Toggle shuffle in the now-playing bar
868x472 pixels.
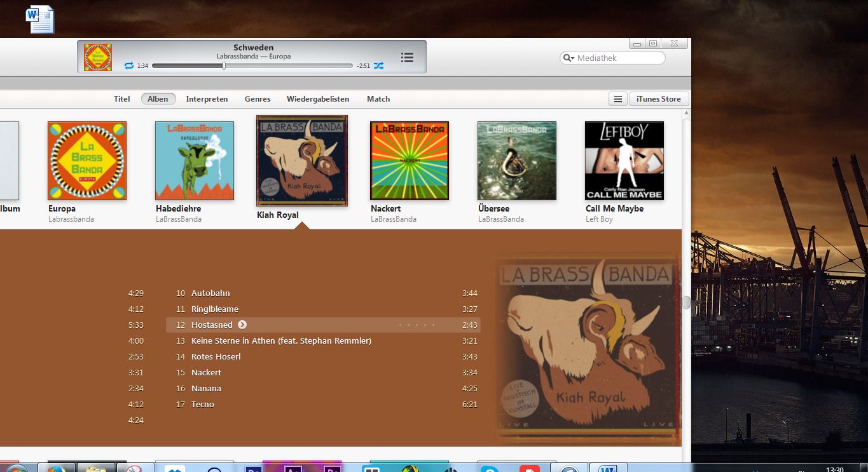pyautogui.click(x=378, y=66)
